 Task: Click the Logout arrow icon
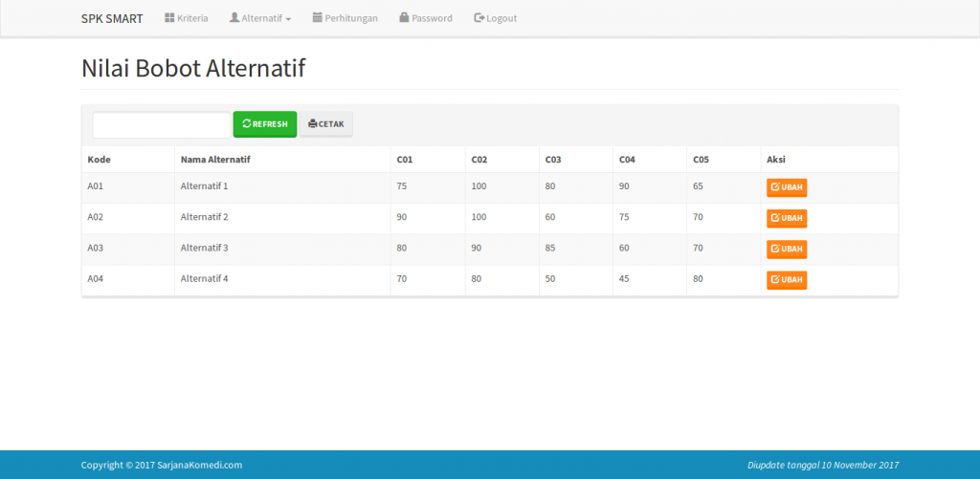[479, 18]
